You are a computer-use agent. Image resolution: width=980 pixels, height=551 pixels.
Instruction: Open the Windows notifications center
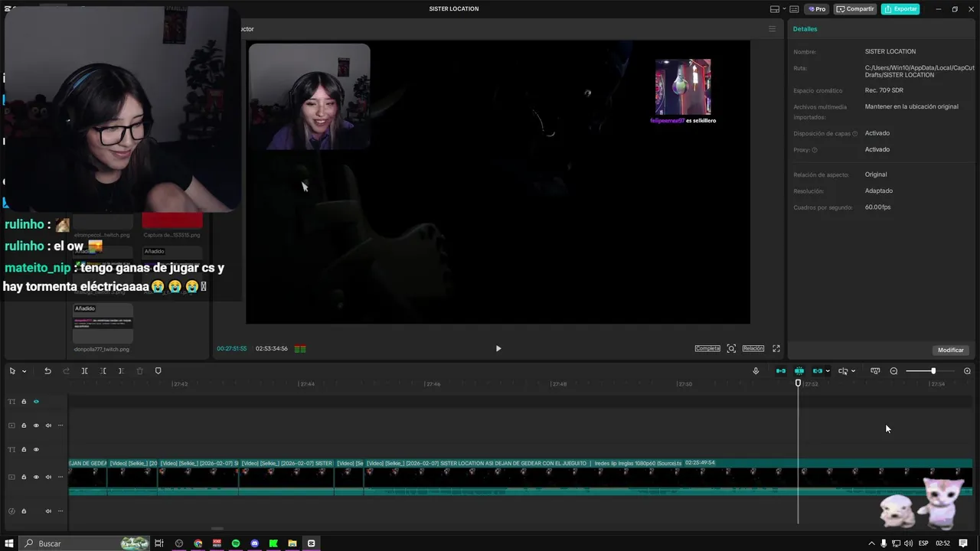tap(963, 543)
